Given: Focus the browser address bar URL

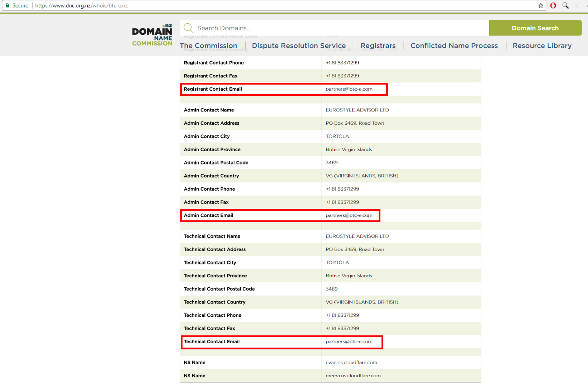Looking at the screenshot, I should pos(82,5).
